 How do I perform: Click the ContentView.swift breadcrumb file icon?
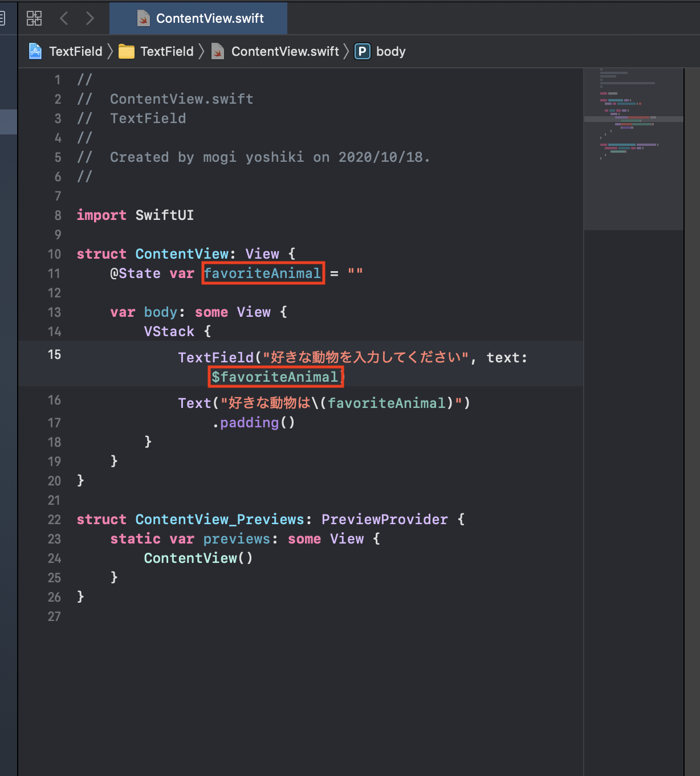point(218,51)
